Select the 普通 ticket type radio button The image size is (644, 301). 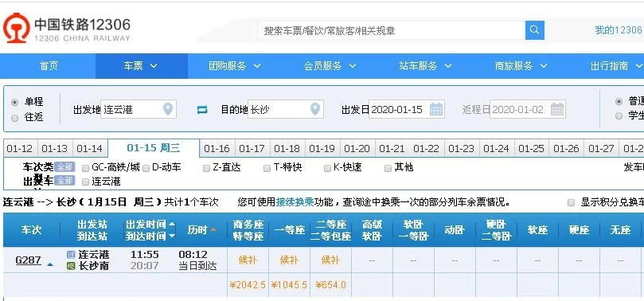point(619,101)
